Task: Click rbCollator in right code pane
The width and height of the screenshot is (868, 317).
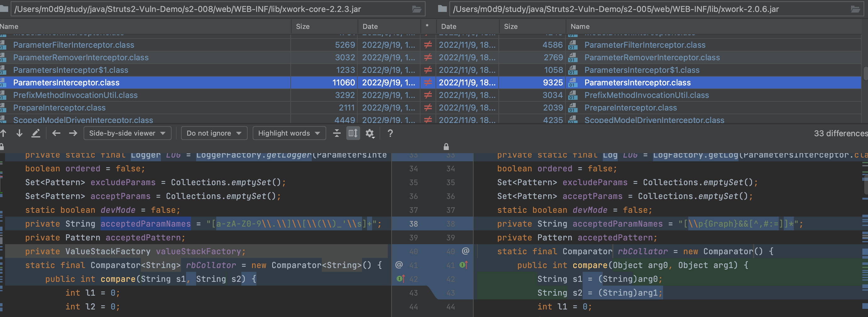Action: tap(642, 251)
